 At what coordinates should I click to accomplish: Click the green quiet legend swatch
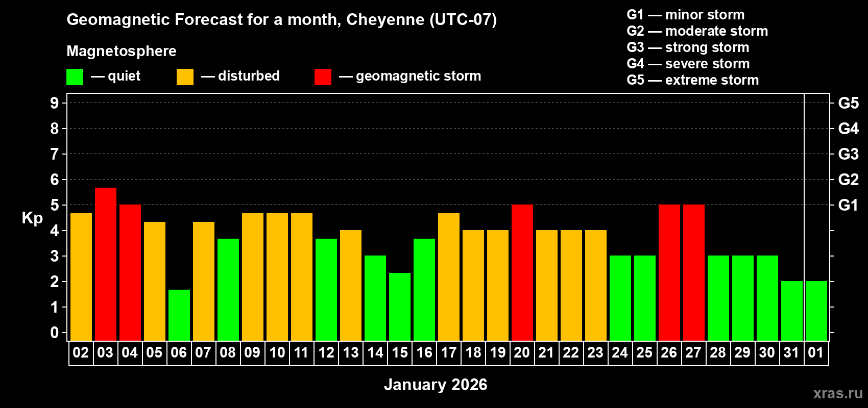(x=75, y=77)
